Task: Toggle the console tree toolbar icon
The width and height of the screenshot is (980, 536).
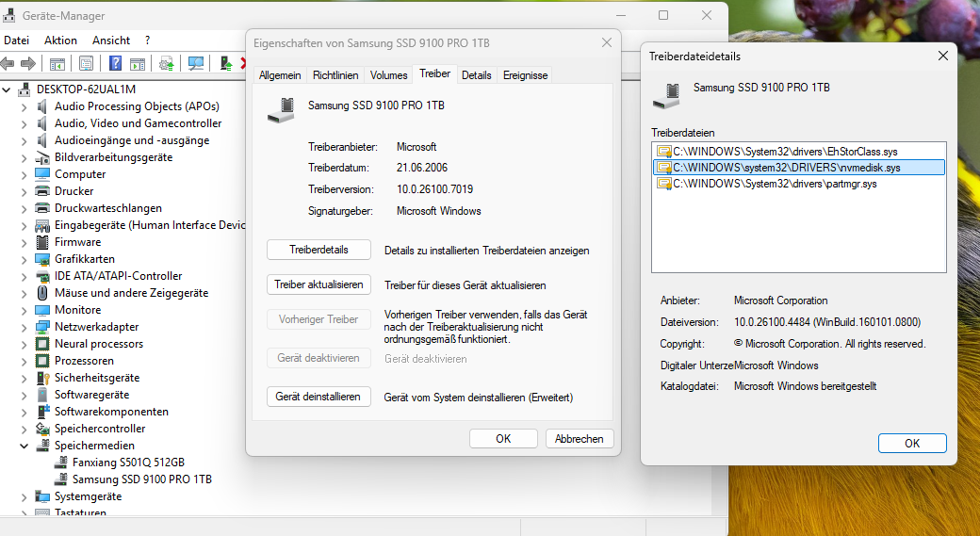Action: click(x=57, y=63)
